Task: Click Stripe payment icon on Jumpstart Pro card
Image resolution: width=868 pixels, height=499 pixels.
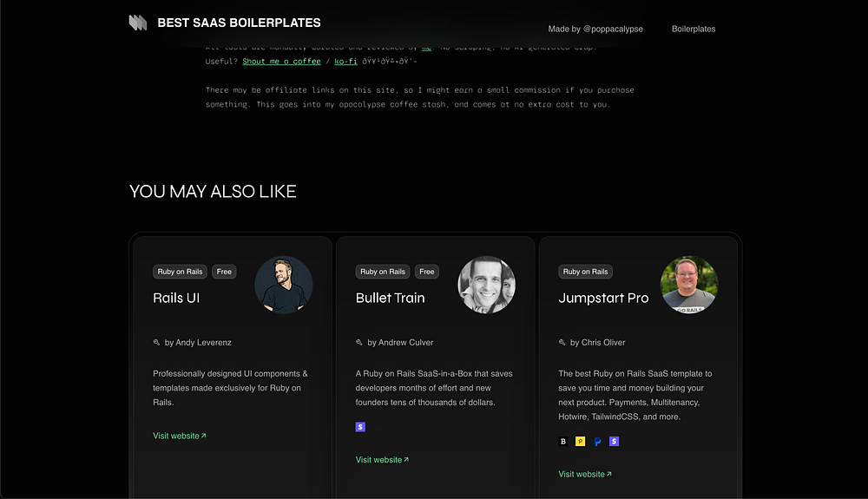Action: 614,442
